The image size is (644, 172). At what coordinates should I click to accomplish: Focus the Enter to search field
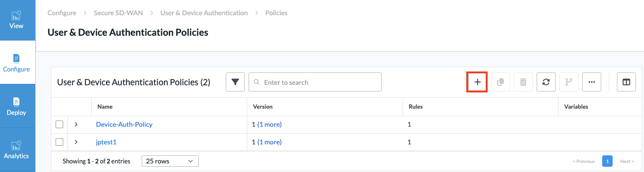coord(315,82)
